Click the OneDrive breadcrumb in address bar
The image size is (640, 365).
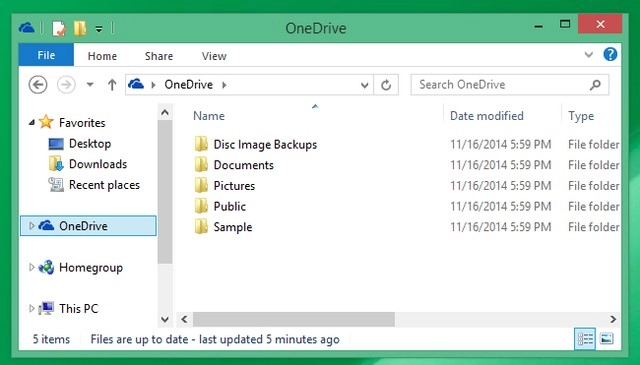coord(189,85)
